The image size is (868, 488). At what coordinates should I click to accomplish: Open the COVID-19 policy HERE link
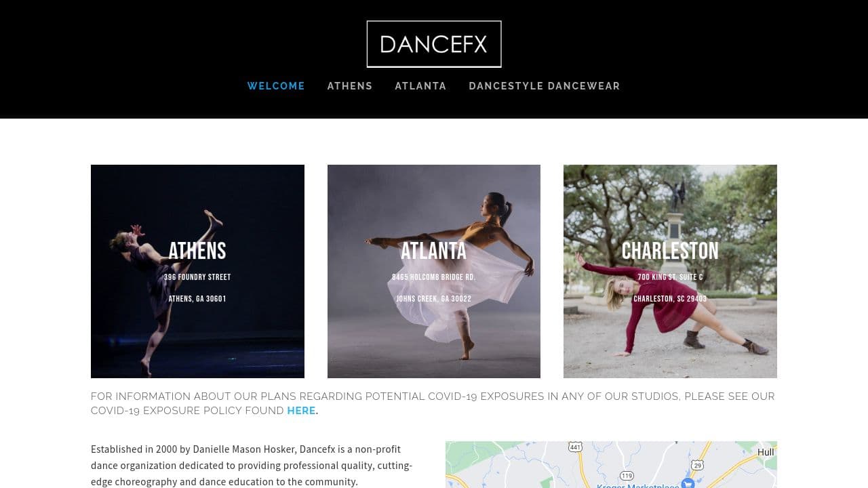pyautogui.click(x=301, y=411)
